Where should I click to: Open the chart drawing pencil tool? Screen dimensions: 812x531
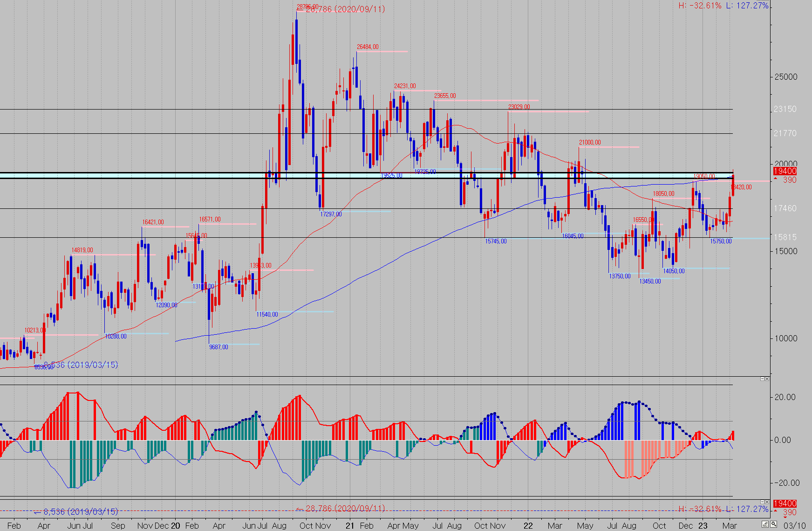(765, 524)
